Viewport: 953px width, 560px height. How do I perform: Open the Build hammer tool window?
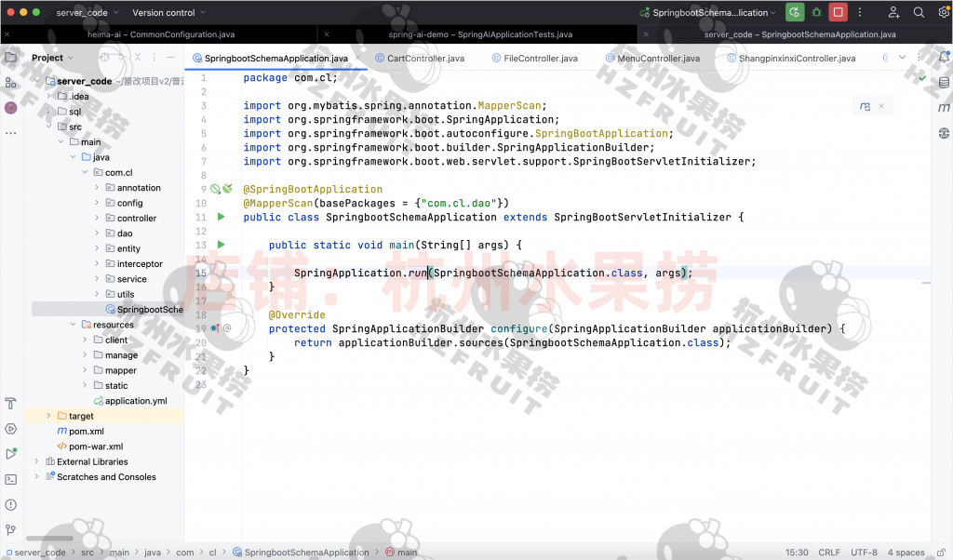(11, 404)
